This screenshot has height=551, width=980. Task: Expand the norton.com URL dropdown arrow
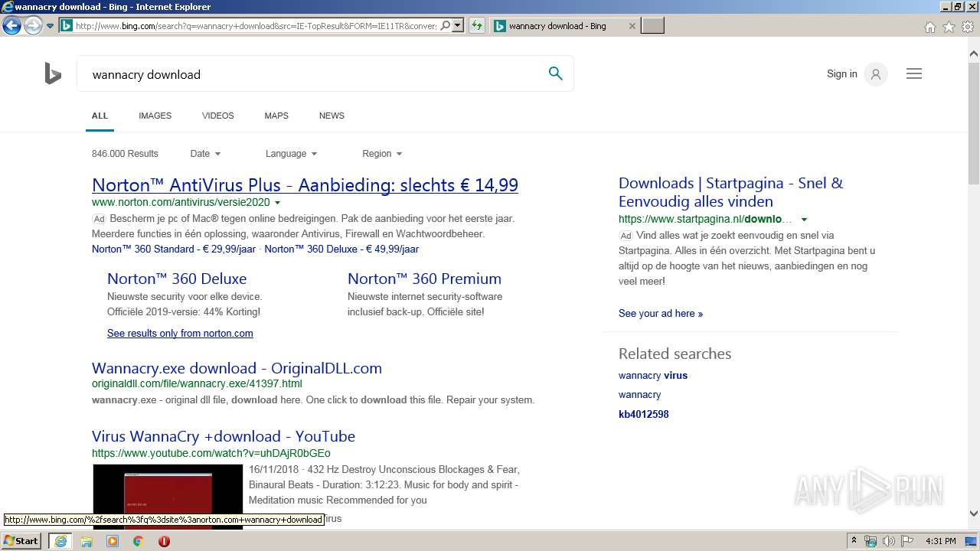pyautogui.click(x=277, y=203)
